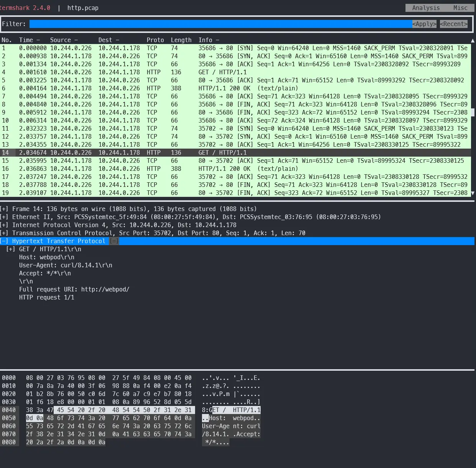Select packet 16, HTTP 200 OK
Viewport: 476px width, 468px height.
(235, 169)
